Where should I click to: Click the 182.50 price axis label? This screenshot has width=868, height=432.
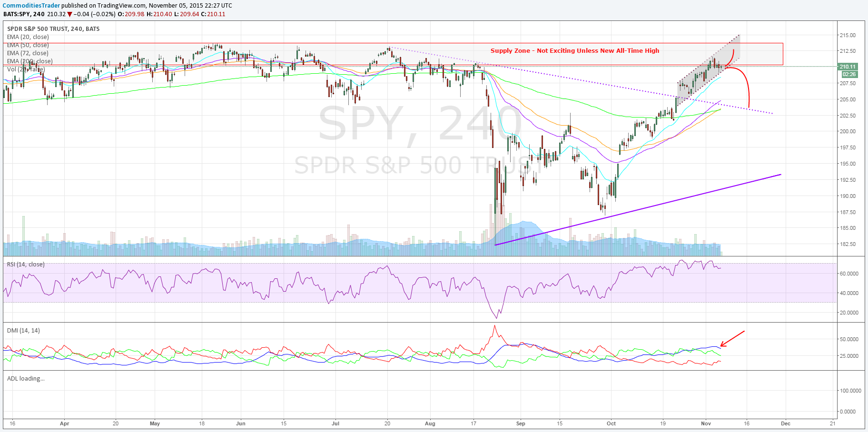[x=848, y=244]
